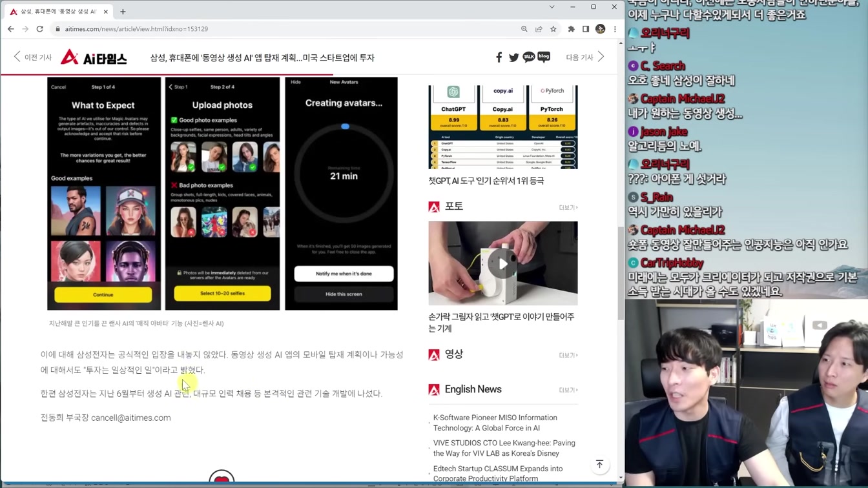The height and width of the screenshot is (488, 868).
Task: Click the chat message 오호 좋네 삼성이 잘하네
Action: (681, 81)
